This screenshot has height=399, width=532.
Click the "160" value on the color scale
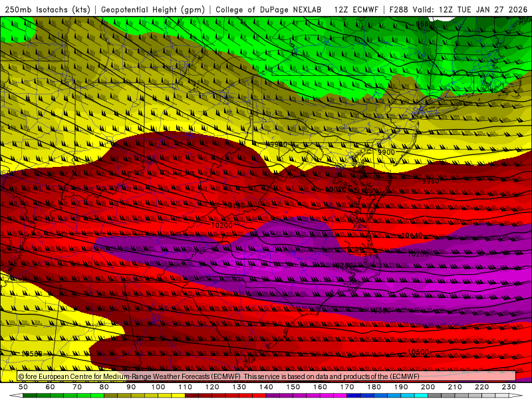[x=320, y=387]
